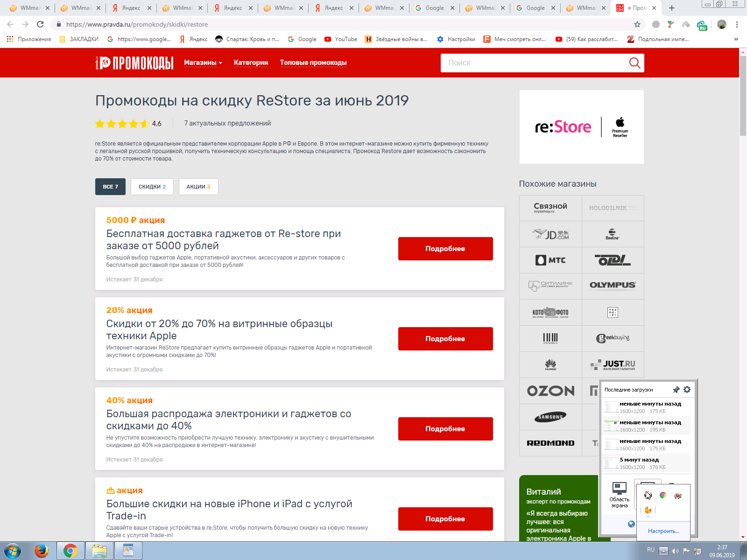This screenshot has width=747, height=560.
Task: Open the ЗАКЛАДКИ bookmarks folder
Action: tap(79, 39)
